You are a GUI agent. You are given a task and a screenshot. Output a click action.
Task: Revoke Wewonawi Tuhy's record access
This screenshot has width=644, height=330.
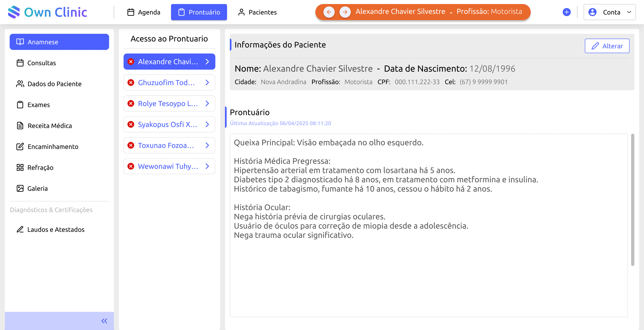click(131, 166)
